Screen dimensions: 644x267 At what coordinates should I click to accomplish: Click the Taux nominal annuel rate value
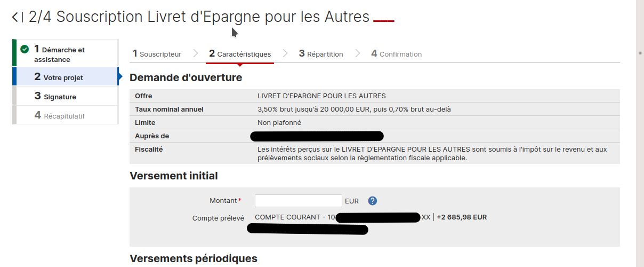pos(356,109)
